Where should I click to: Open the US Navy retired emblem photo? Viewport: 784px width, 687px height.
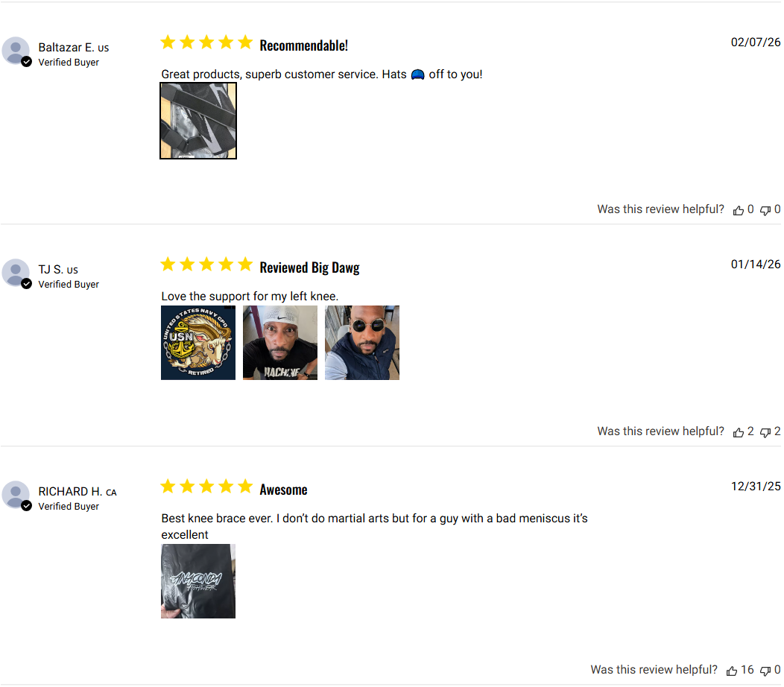pyautogui.click(x=198, y=343)
